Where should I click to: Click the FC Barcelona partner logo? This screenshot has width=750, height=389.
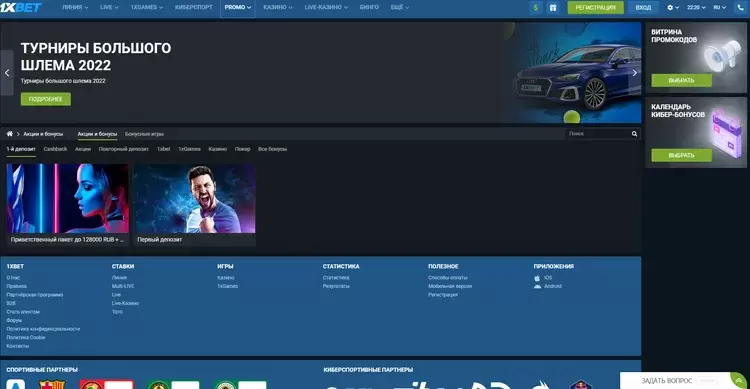52,384
